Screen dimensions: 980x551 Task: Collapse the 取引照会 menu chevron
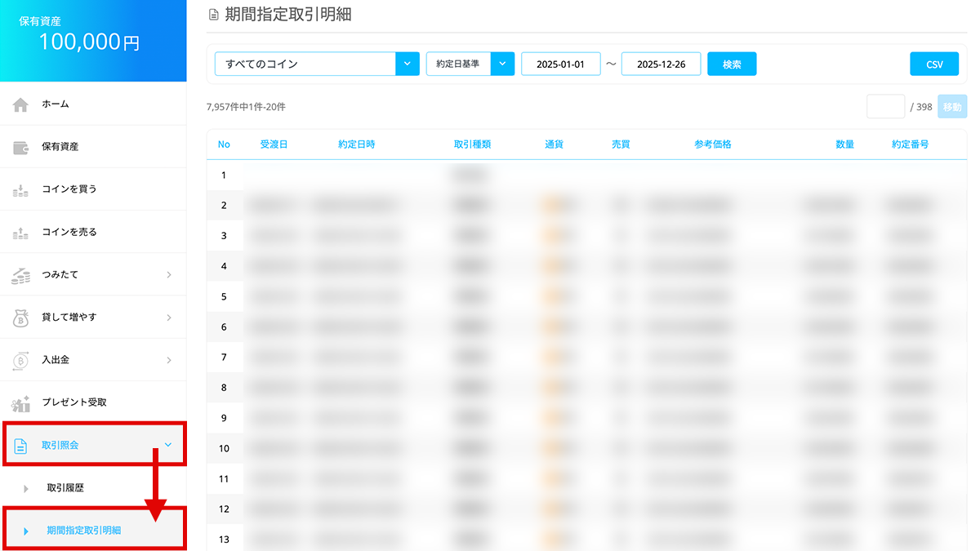coord(168,445)
